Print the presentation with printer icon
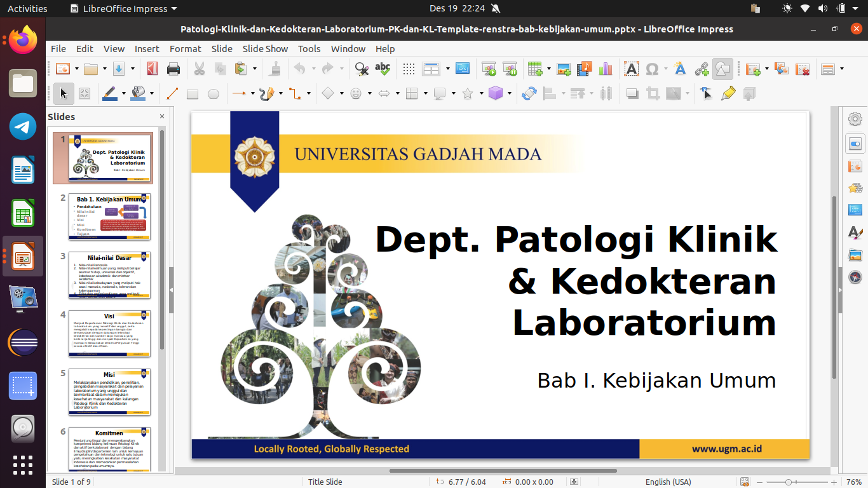This screenshot has height=488, width=868. pyautogui.click(x=173, y=69)
